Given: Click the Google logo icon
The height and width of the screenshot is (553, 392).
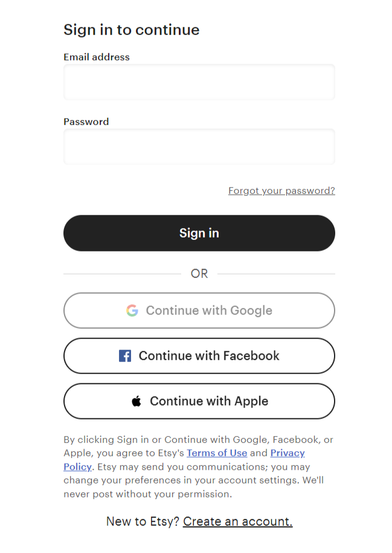Looking at the screenshot, I should click(132, 311).
